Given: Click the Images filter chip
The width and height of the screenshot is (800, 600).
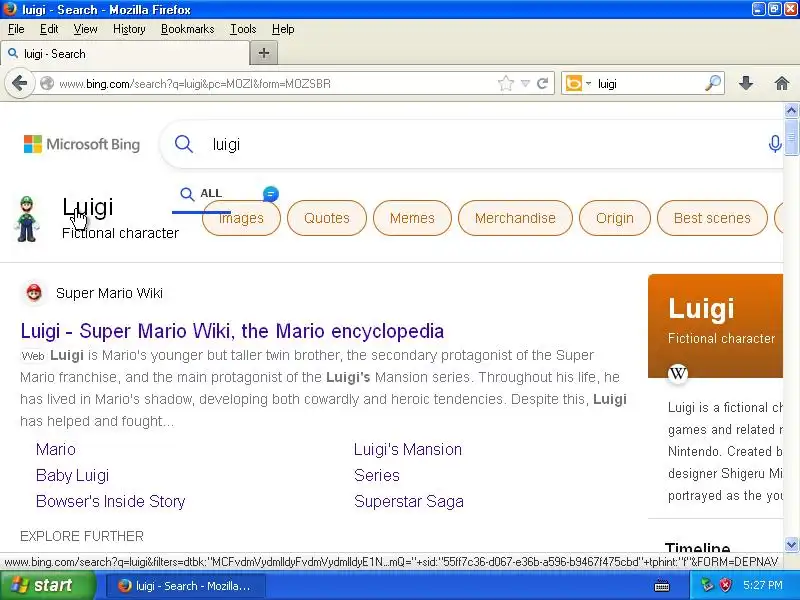Looking at the screenshot, I should click(x=241, y=218).
